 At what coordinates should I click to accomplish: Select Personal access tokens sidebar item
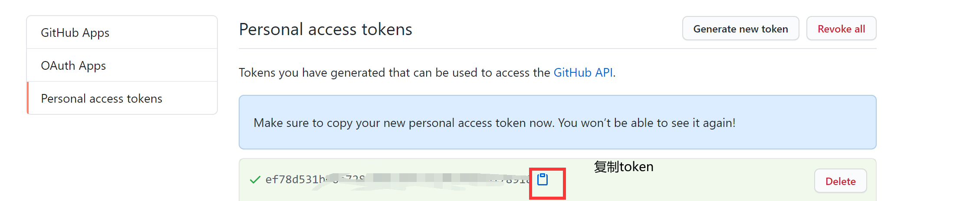click(x=102, y=99)
